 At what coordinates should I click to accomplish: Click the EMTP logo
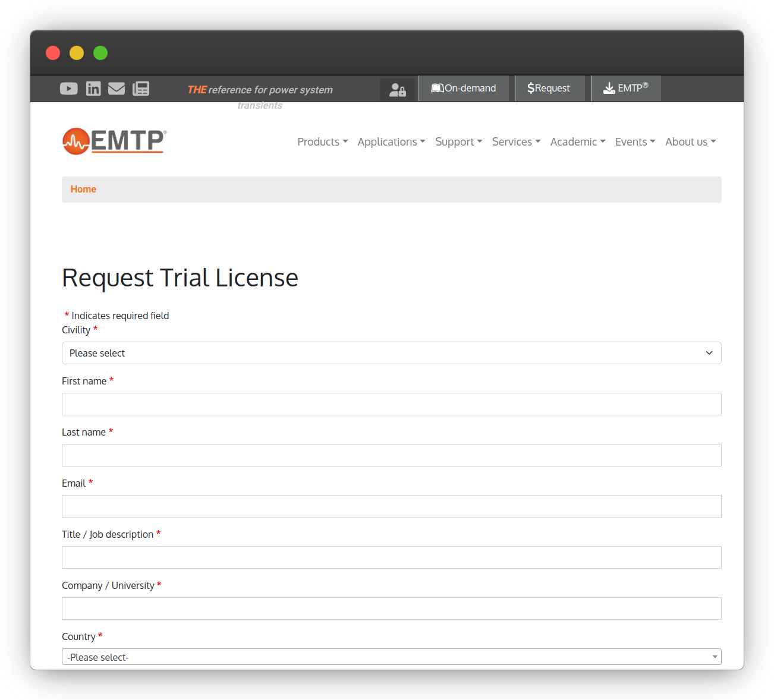point(115,141)
